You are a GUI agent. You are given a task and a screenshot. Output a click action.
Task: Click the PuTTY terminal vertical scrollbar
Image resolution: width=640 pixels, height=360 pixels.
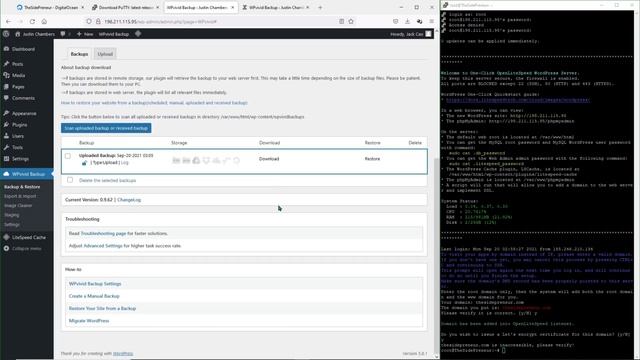[x=637, y=184]
